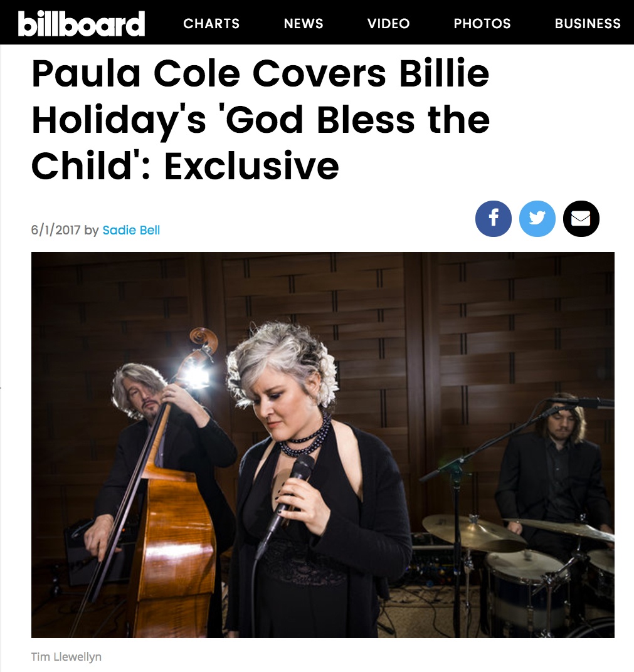Viewport: 634px width, 672px height.
Task: Go to Video section
Action: 388,23
